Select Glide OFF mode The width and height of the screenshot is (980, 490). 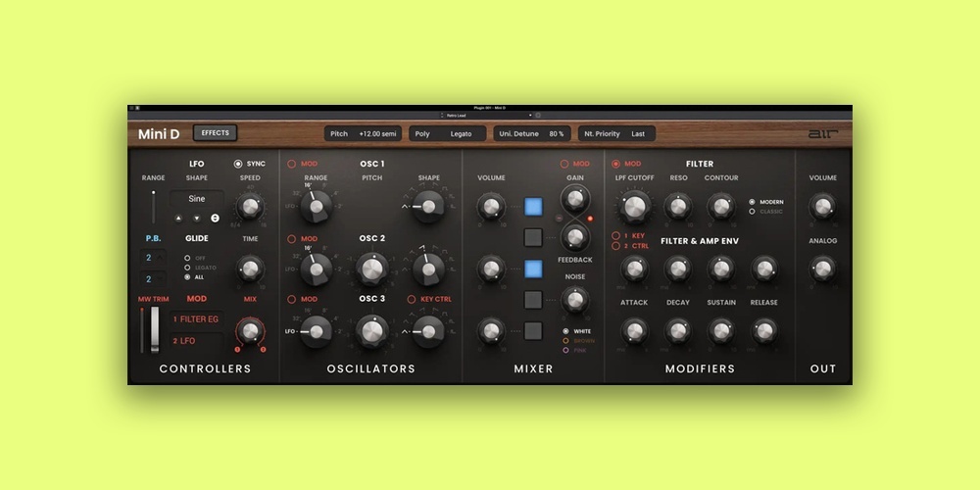pos(194,258)
